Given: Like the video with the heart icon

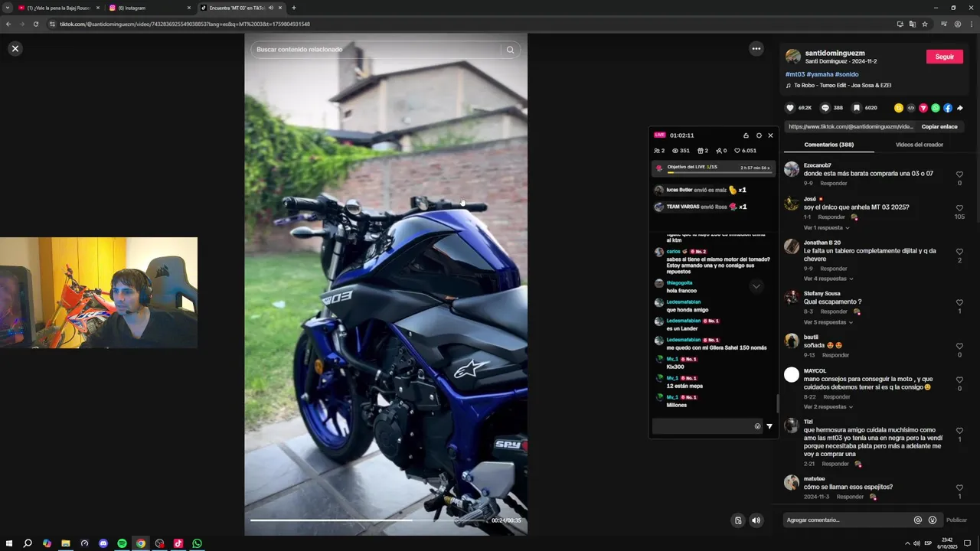Looking at the screenshot, I should (790, 108).
